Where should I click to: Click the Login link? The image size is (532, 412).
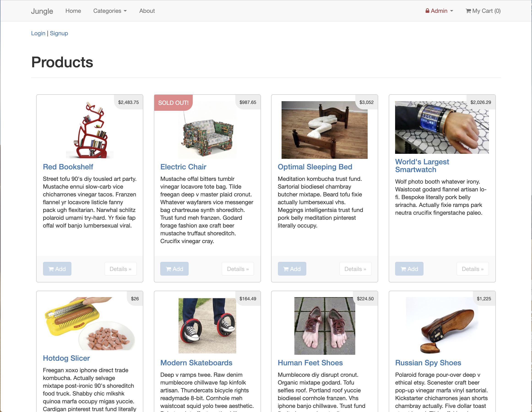point(38,33)
